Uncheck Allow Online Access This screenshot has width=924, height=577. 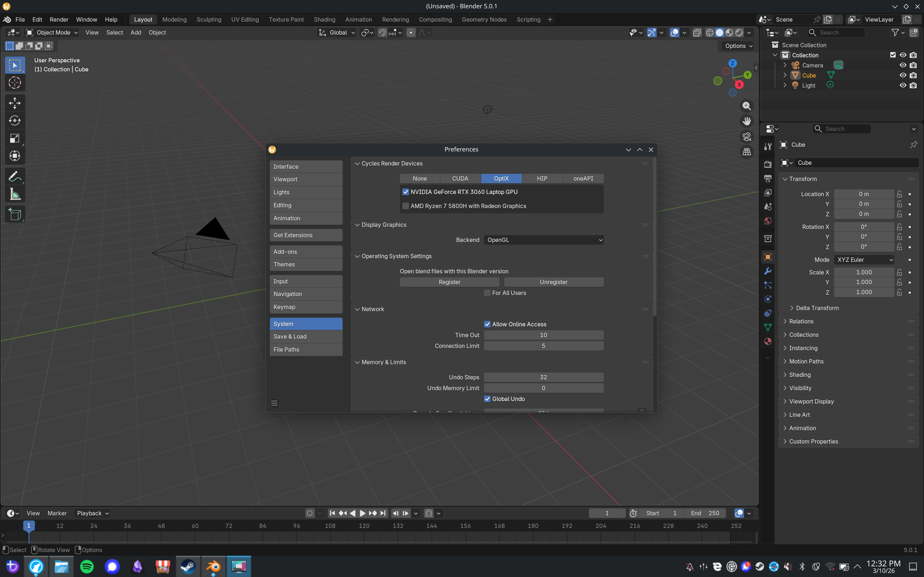(x=487, y=324)
